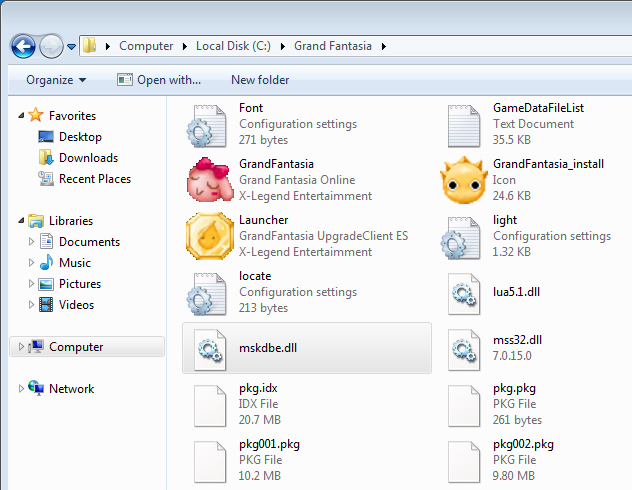Open the recent locations dropdown arrow

pos(71,47)
